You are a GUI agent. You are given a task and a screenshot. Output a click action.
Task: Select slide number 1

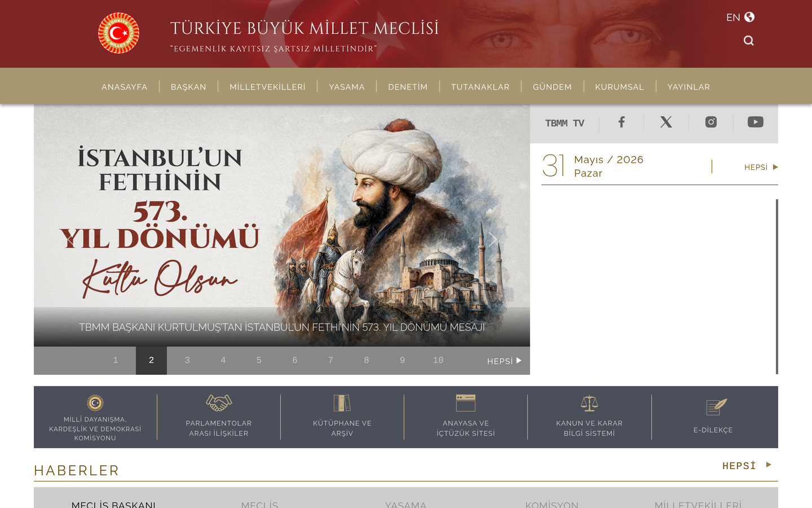point(116,361)
